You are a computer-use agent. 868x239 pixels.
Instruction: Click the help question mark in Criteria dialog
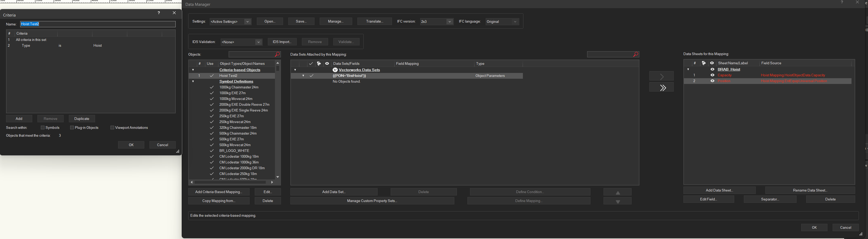(159, 13)
